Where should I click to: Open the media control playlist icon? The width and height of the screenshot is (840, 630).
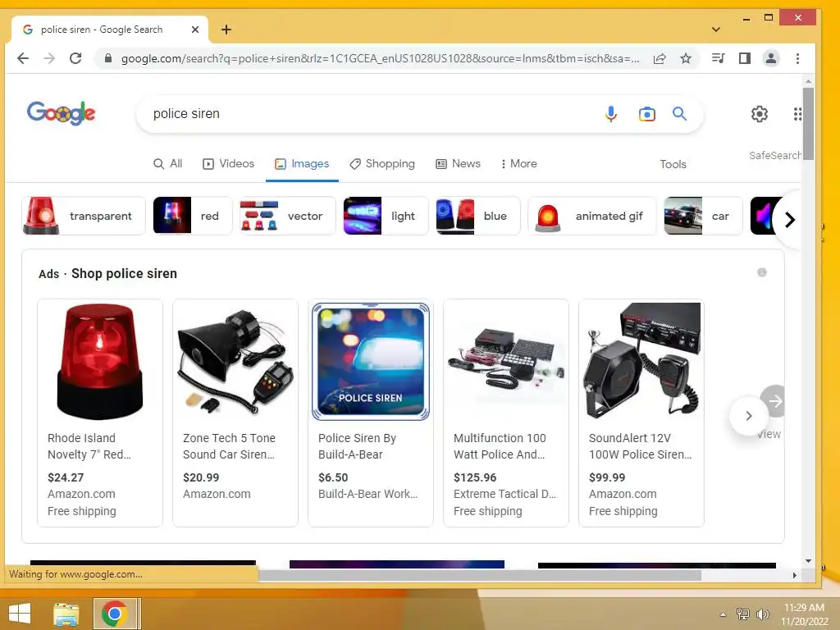pyautogui.click(x=719, y=58)
